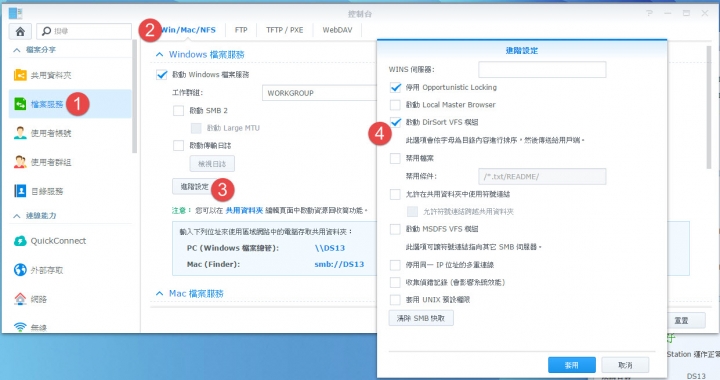Switch to the WebDAV tab

click(x=338, y=30)
